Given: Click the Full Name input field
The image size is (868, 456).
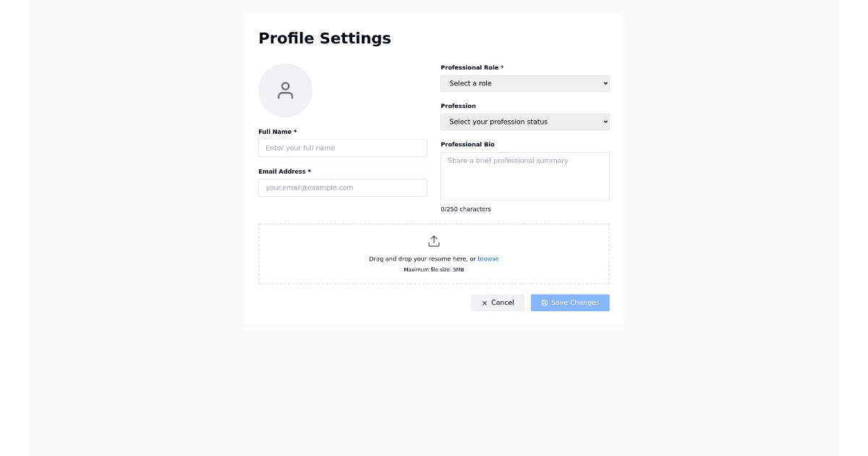Looking at the screenshot, I should coord(343,148).
